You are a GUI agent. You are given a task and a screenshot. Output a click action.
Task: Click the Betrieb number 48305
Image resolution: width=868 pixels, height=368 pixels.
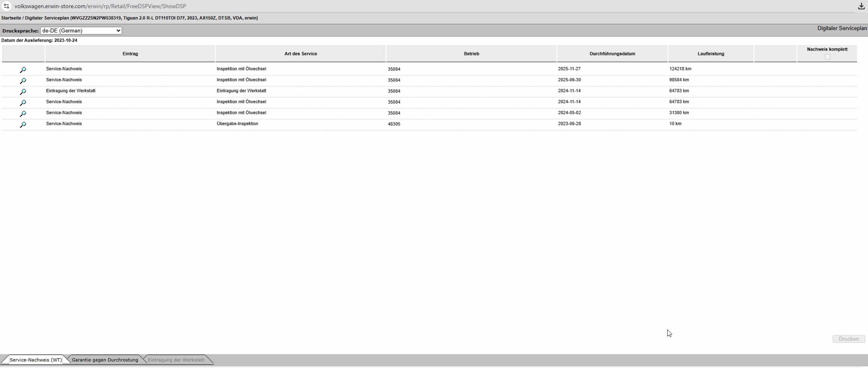point(394,124)
